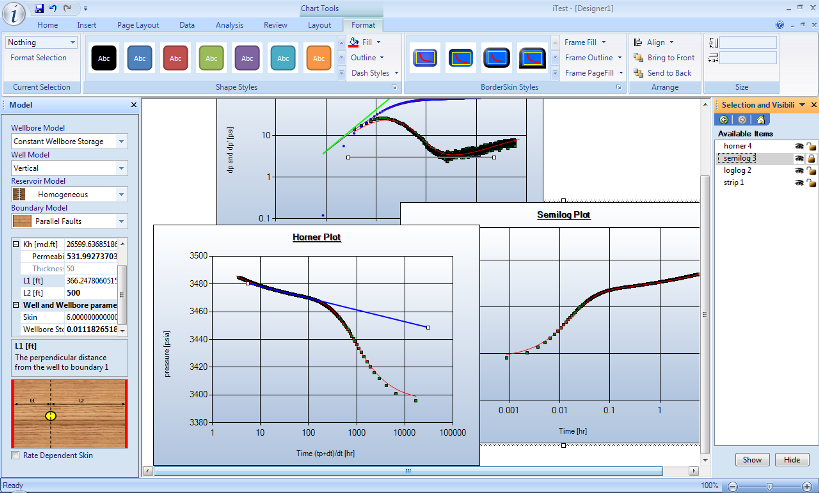
Task: Open the Analysis ribbon tab
Action: [x=229, y=25]
